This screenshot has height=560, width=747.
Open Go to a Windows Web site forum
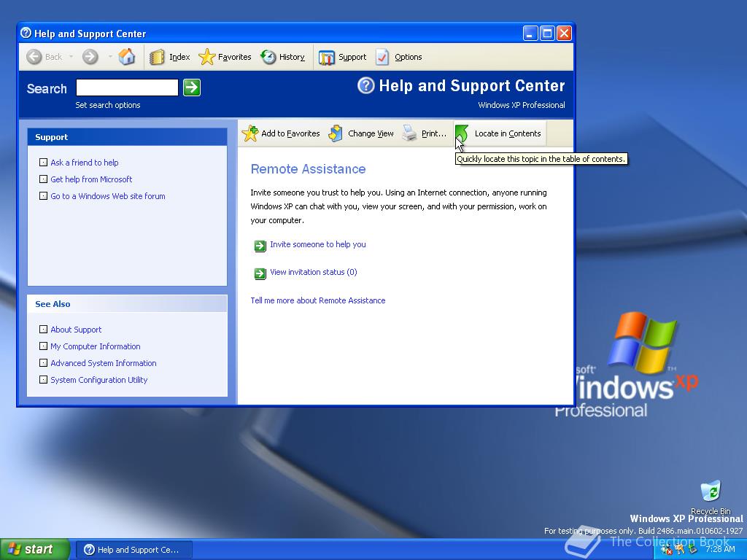coord(108,196)
